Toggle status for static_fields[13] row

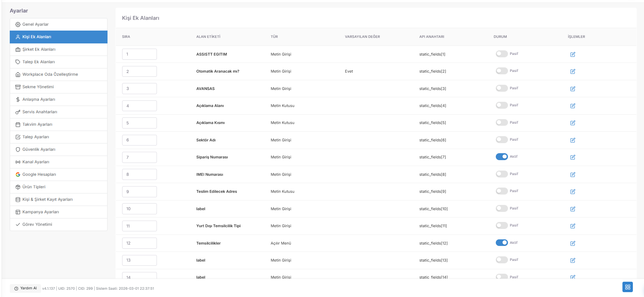[502, 260]
